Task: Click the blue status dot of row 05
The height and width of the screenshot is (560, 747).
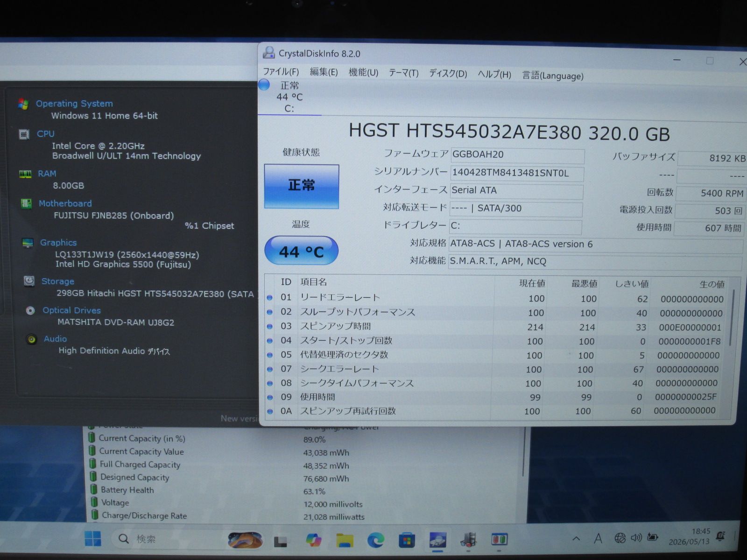Action: coord(270,355)
